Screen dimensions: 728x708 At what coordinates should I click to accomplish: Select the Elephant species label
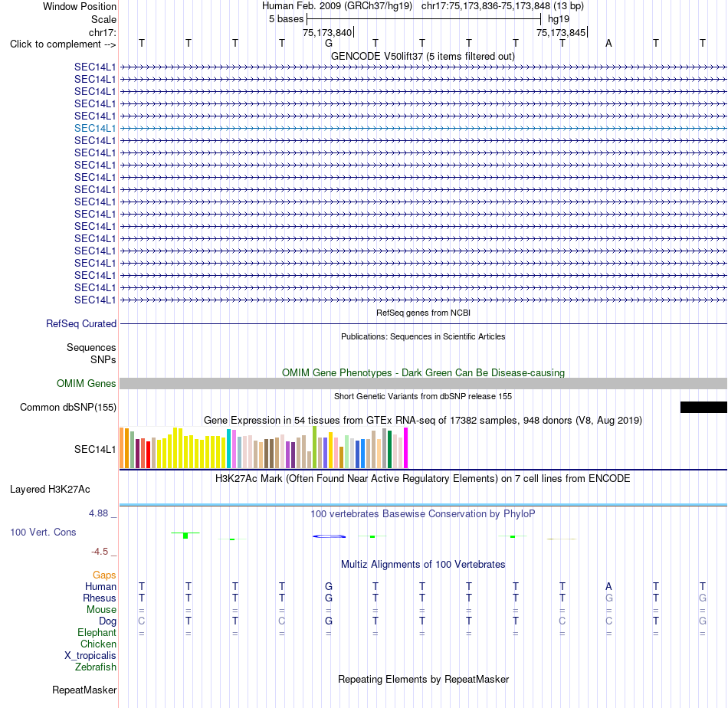(97, 633)
